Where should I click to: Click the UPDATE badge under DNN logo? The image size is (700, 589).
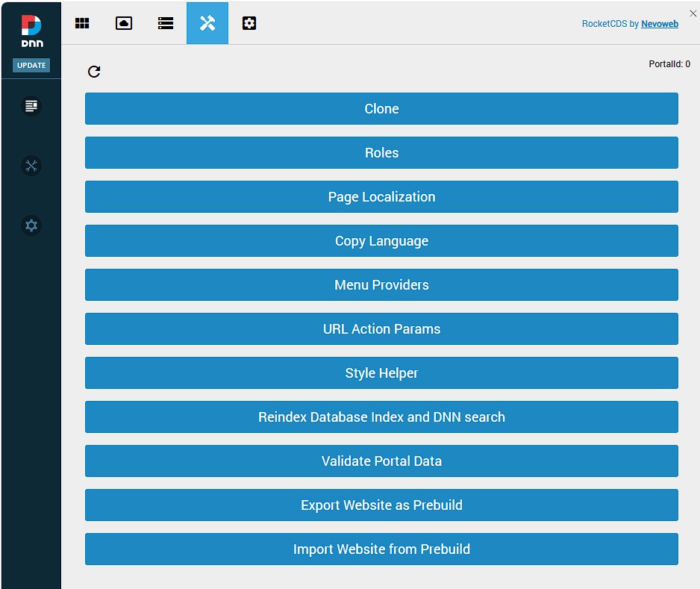(x=31, y=65)
